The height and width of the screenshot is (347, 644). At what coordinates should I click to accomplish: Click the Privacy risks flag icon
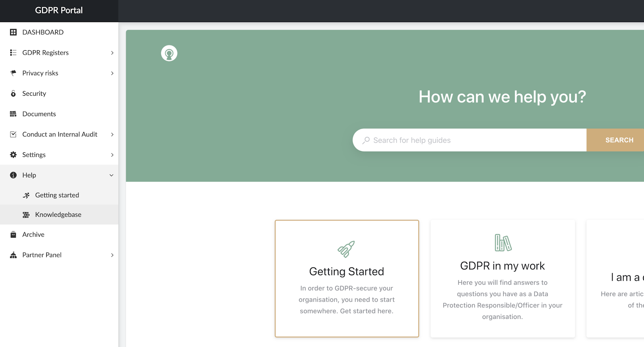13,73
